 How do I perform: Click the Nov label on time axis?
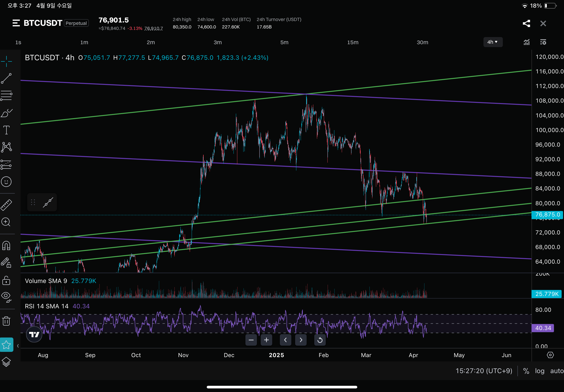183,355
